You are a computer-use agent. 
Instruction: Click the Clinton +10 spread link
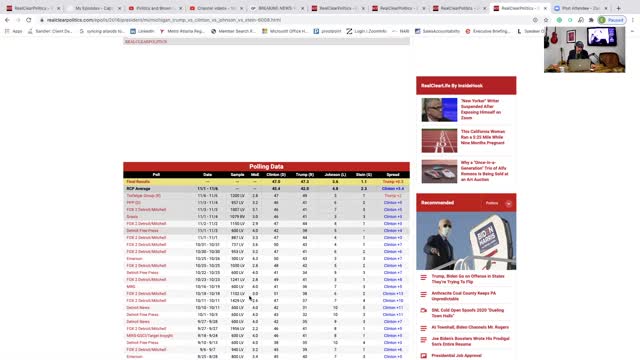click(393, 300)
